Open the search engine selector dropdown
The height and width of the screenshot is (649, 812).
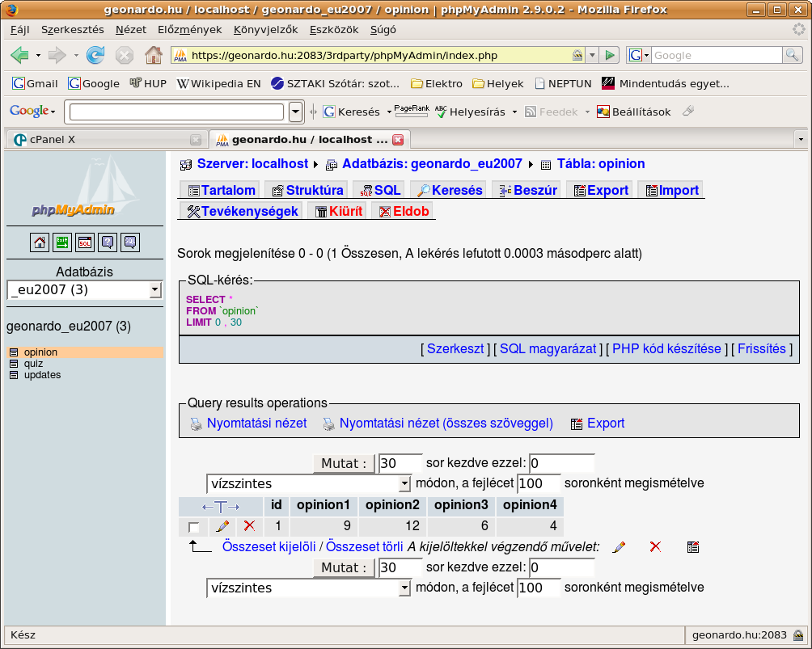639,55
